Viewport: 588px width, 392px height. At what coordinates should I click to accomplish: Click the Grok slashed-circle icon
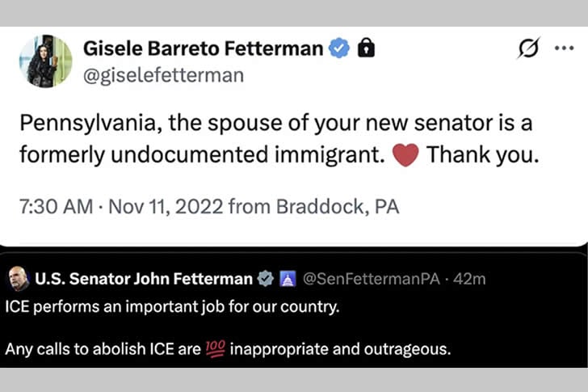click(x=527, y=48)
